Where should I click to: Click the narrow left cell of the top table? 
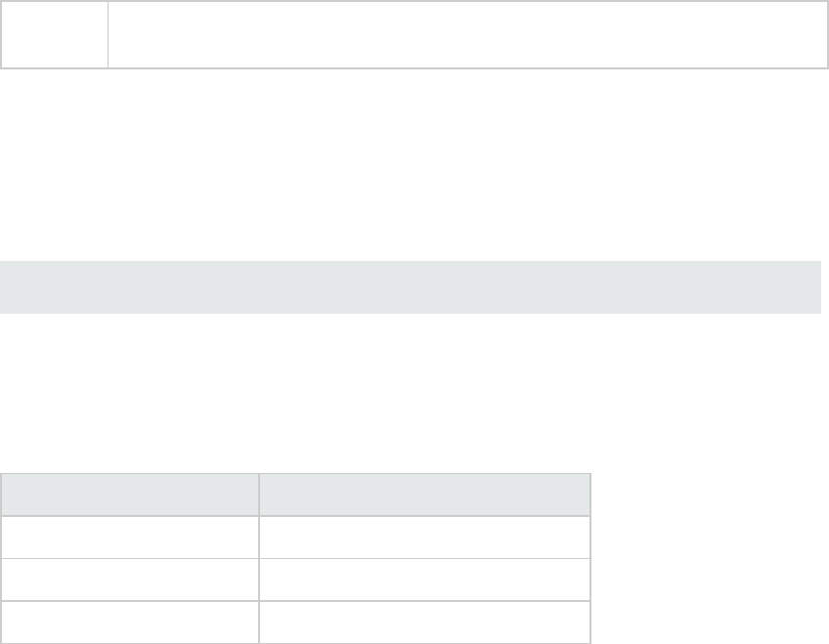pos(54,34)
